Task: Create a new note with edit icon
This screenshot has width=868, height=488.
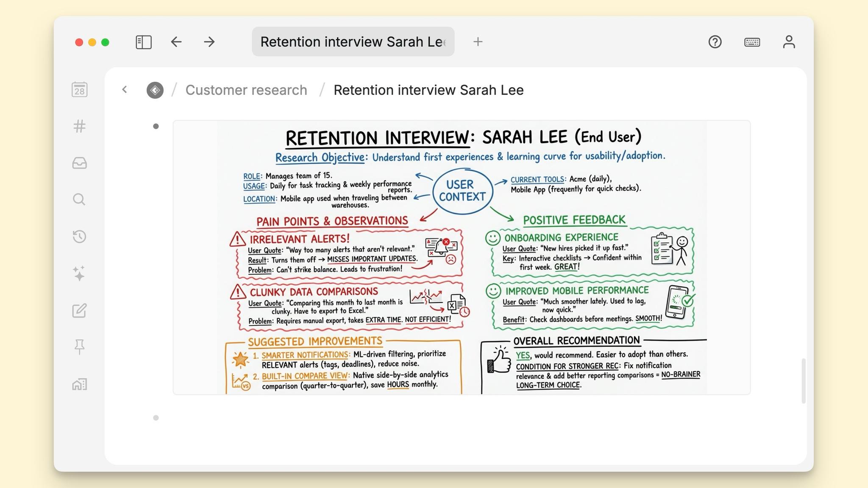Action: pos(79,311)
